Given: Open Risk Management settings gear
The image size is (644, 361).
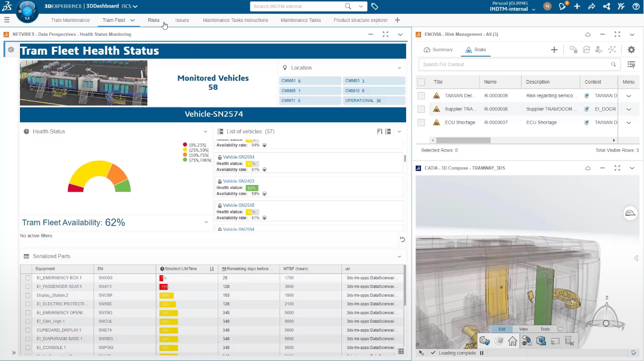Looking at the screenshot, I should tap(631, 50).
